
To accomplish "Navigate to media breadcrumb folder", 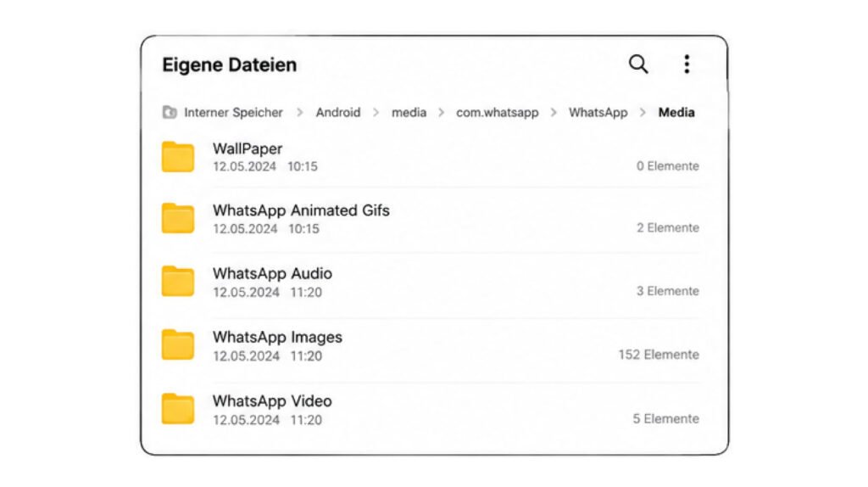I will pos(409,113).
